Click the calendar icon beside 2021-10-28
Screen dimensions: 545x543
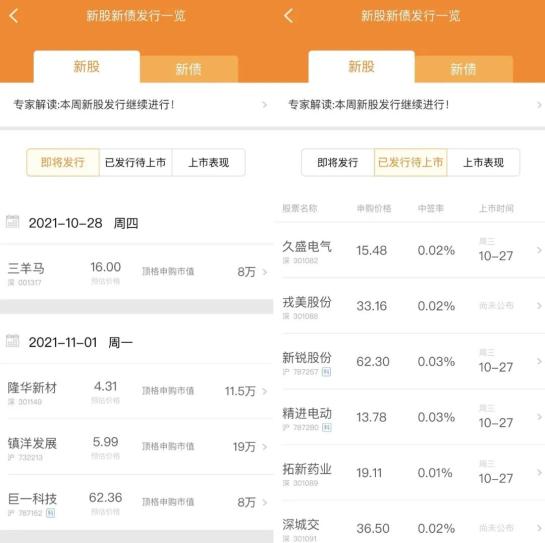(13, 222)
